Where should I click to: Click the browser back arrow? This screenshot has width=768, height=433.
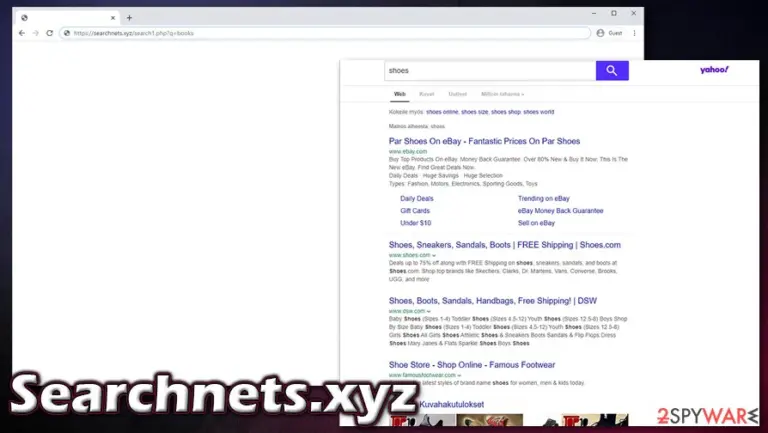(22, 33)
